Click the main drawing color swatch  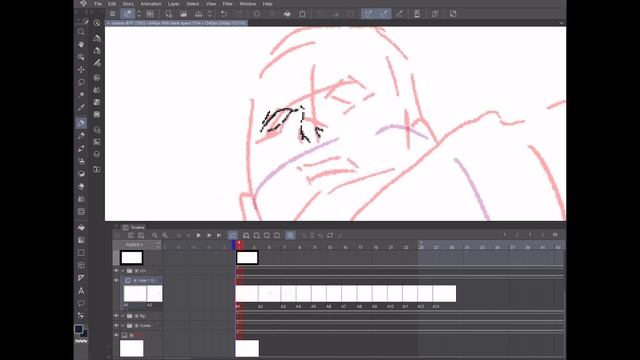point(79,329)
